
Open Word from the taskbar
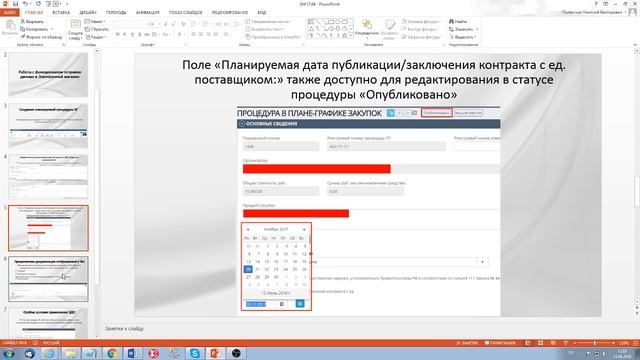click(133, 353)
